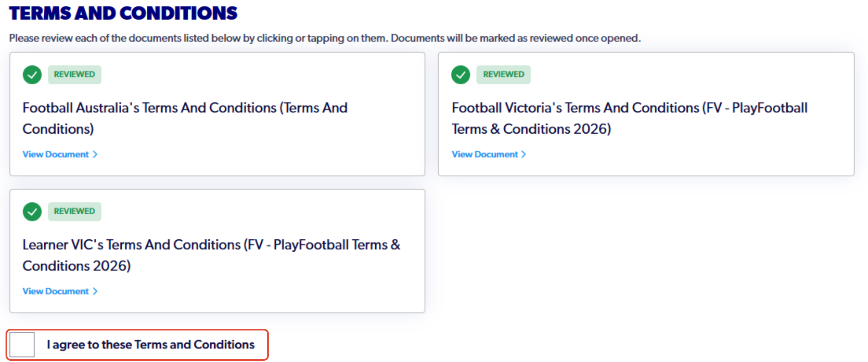Tick the agree to Terms and Conditions checkbox
The width and height of the screenshot is (868, 362).
(22, 345)
